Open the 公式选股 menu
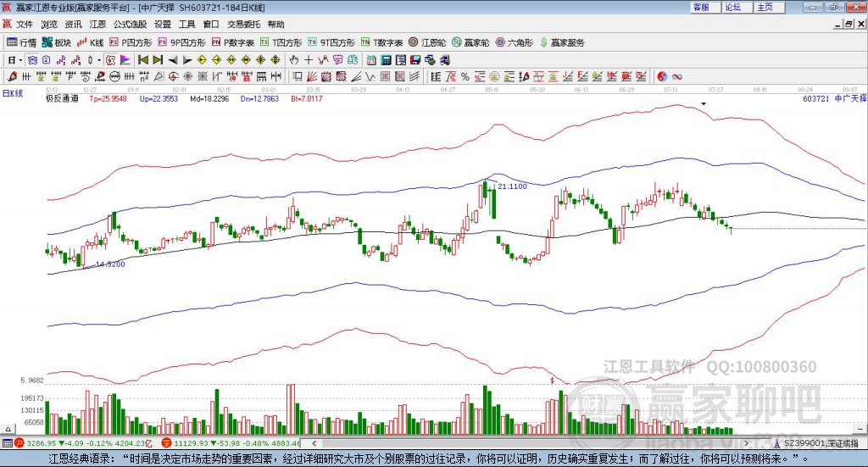Image resolution: width=868 pixels, height=467 pixels. (x=130, y=25)
